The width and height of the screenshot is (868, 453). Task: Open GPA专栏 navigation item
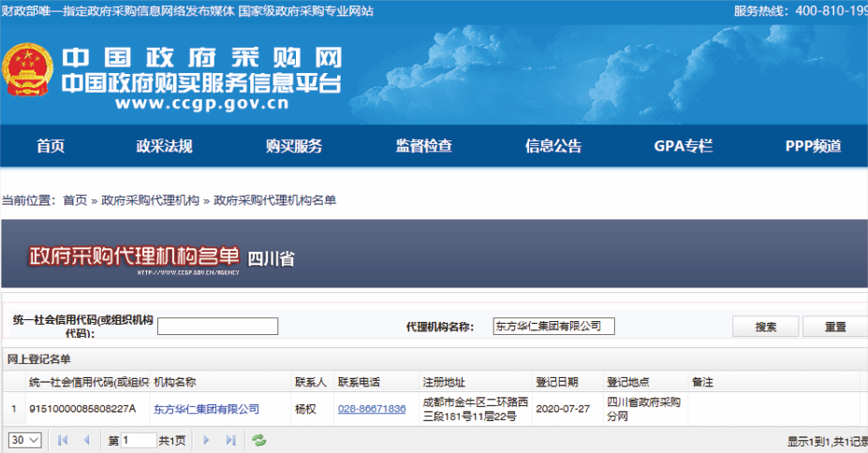click(683, 146)
